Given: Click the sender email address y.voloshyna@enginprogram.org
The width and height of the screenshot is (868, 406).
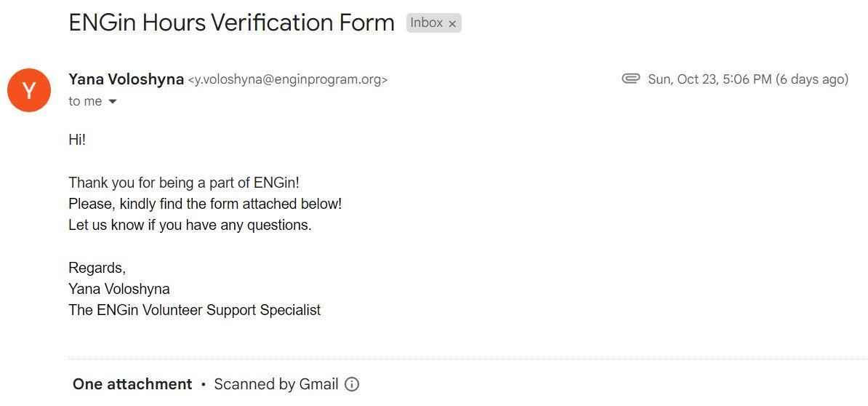Looking at the screenshot, I should pos(288,80).
